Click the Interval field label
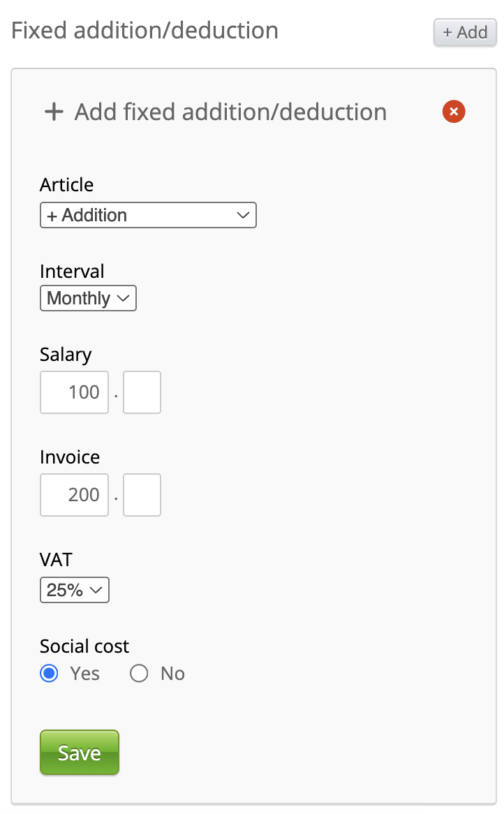 pos(72,272)
